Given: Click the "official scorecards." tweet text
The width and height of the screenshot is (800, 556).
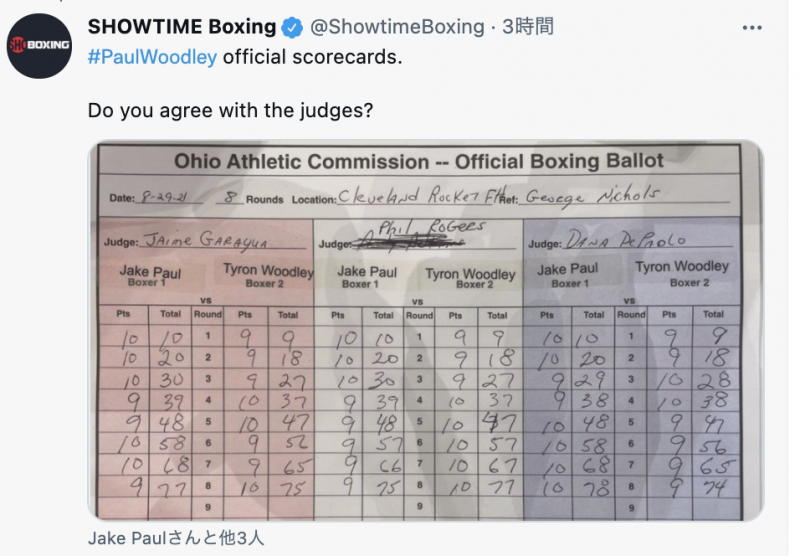Looking at the screenshot, I should point(312,57).
